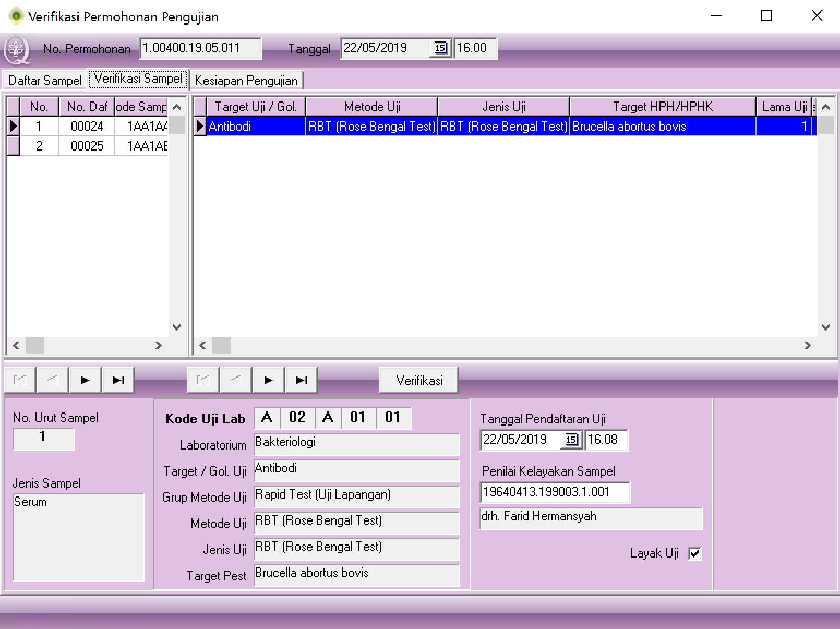Open the Daftar Sampel tab
This screenshot has height=629, width=840.
(45, 81)
